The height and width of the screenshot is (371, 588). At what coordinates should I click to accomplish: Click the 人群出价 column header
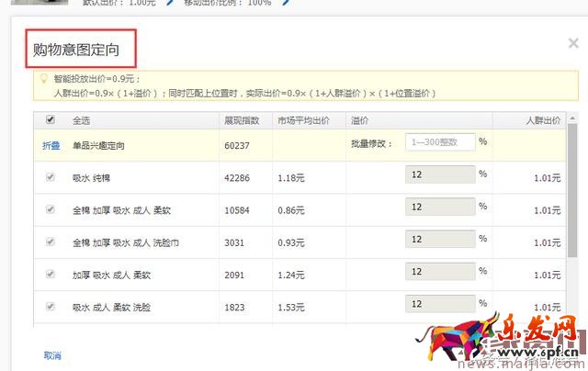click(x=542, y=120)
